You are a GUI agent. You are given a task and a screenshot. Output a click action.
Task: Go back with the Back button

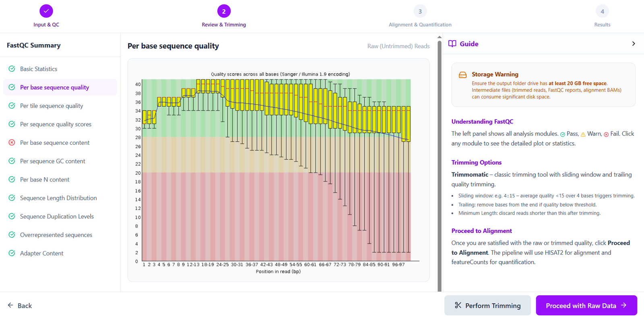pyautogui.click(x=20, y=305)
